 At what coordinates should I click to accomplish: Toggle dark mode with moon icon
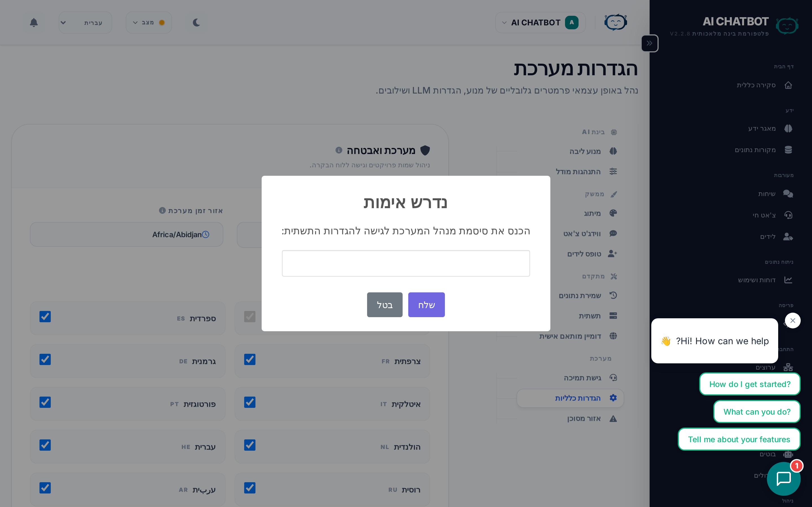(196, 23)
